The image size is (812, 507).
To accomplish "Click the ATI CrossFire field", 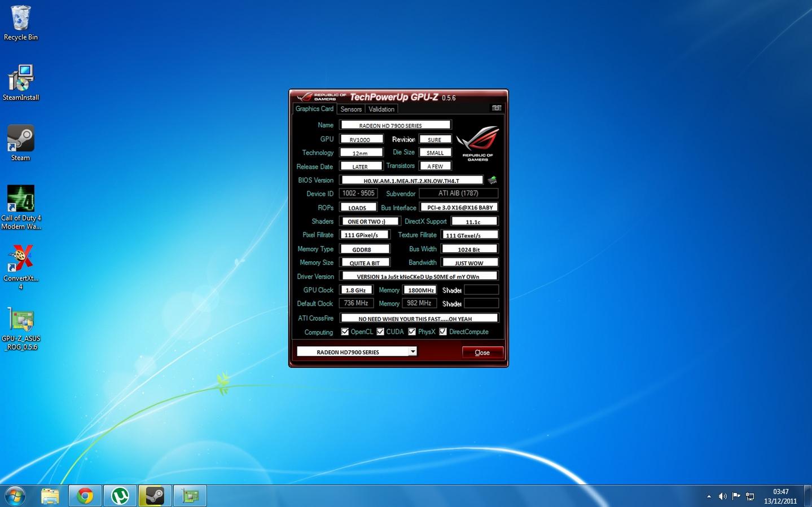I will pos(419,318).
